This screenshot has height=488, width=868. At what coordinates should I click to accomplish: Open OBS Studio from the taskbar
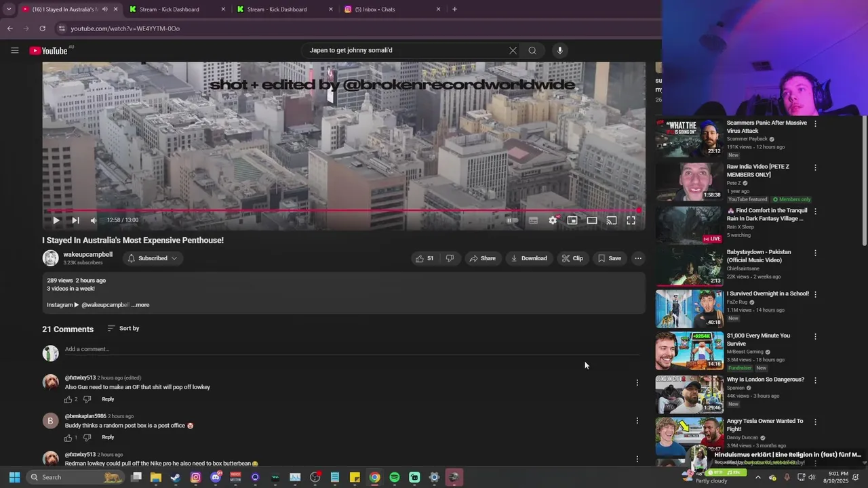315,477
